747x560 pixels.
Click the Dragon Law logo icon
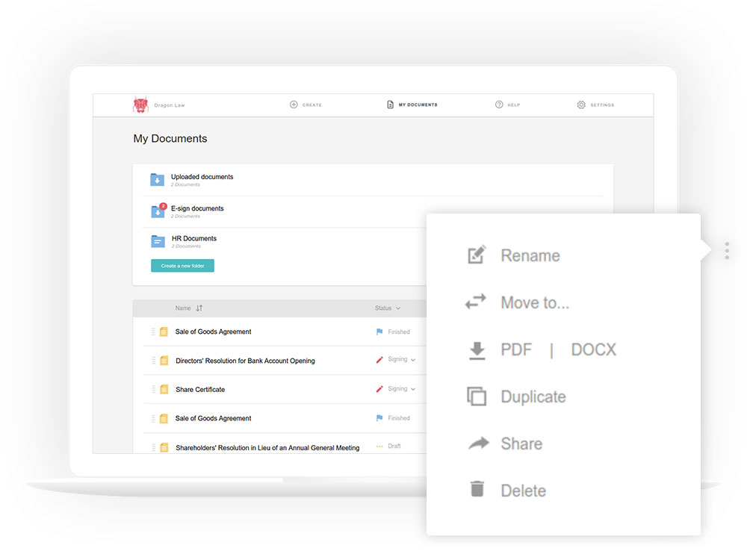pos(140,105)
